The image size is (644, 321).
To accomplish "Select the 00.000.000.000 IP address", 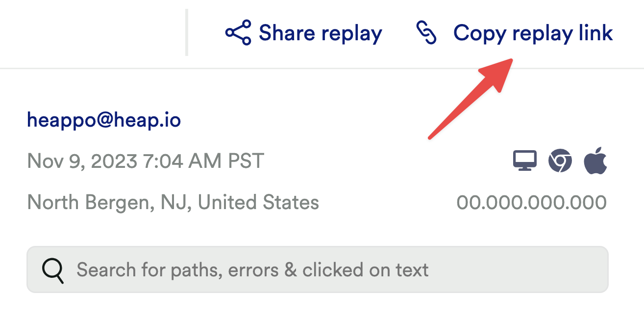I will pos(531,202).
